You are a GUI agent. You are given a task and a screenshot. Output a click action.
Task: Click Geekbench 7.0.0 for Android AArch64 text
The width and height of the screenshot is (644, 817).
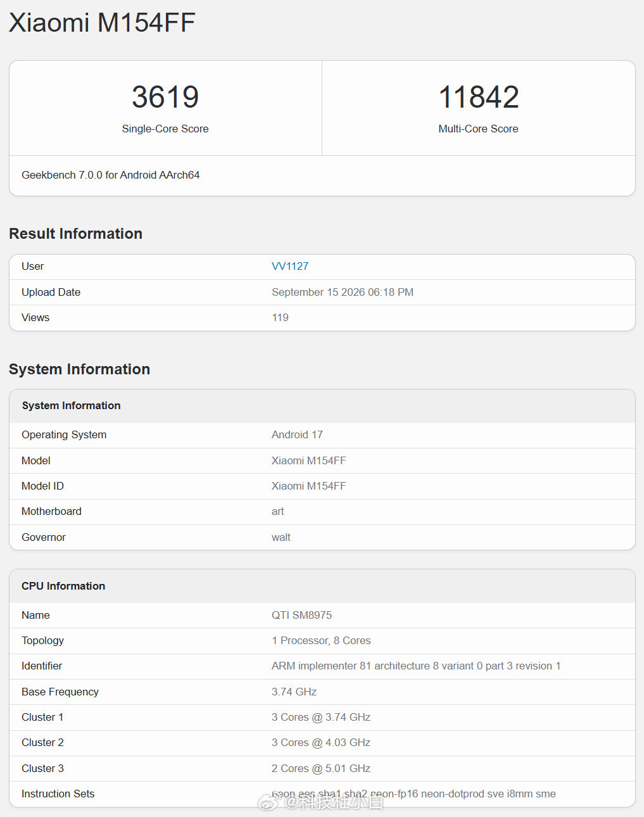tap(111, 175)
